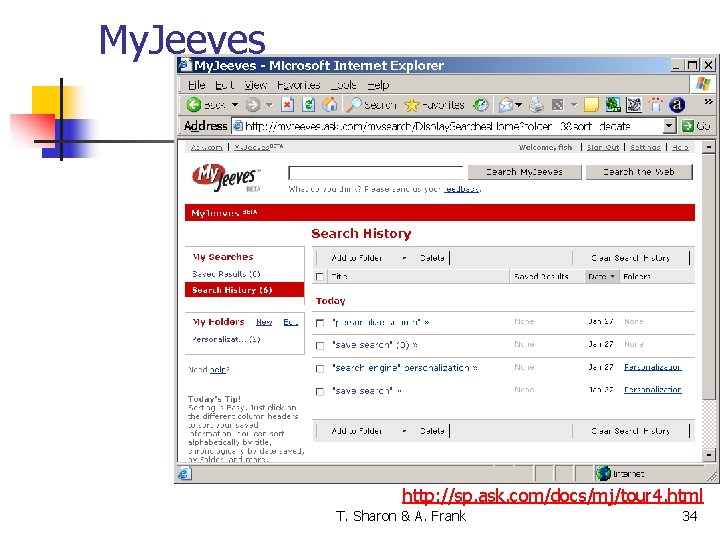Click the Search MyJeeves button
Viewport: 720px width, 540px height.
pos(524,172)
